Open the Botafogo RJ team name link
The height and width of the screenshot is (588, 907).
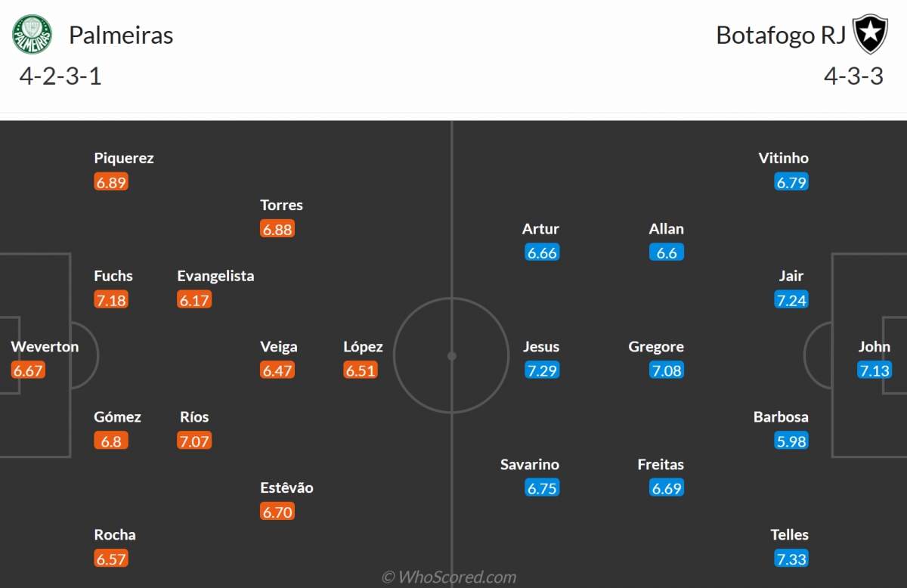pyautogui.click(x=781, y=36)
